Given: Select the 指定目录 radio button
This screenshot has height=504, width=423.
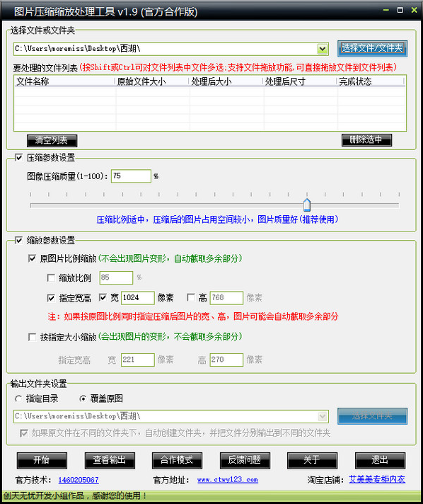Looking at the screenshot, I should [x=18, y=399].
